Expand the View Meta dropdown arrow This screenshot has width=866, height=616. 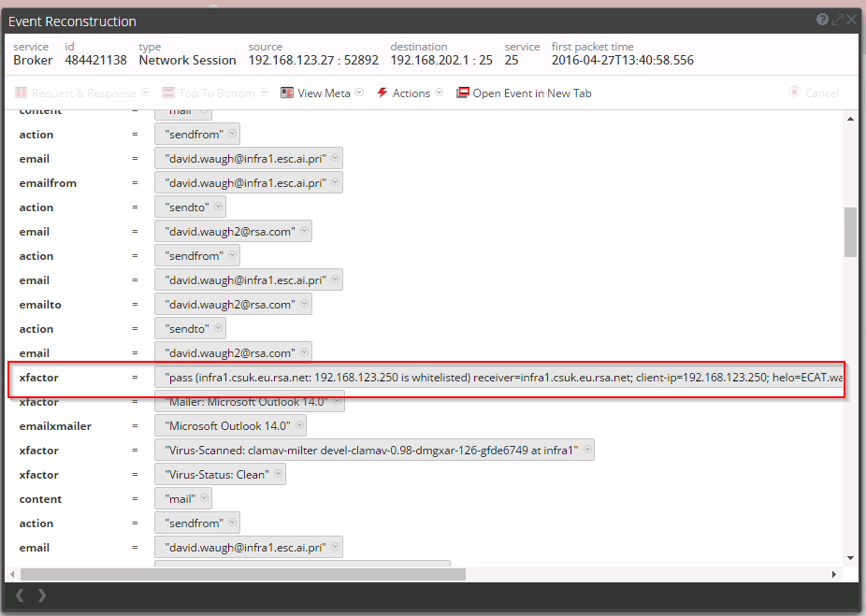coord(359,93)
